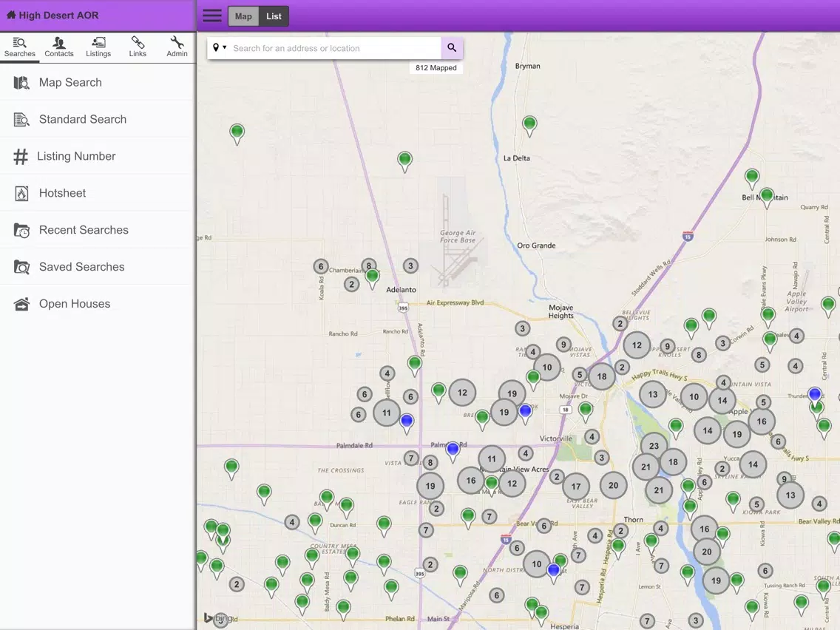Viewport: 840px width, 630px height.
Task: Click the Hotsheet flame icon
Action: (x=21, y=194)
